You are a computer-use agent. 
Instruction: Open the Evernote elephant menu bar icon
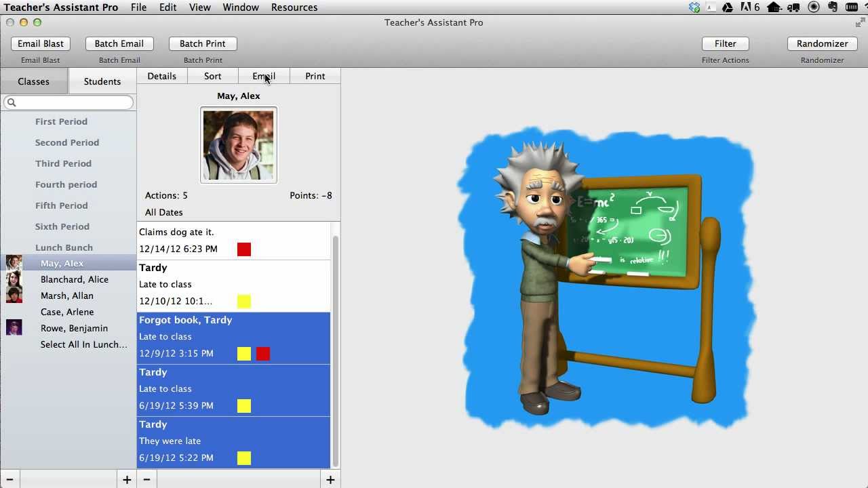pyautogui.click(x=833, y=7)
